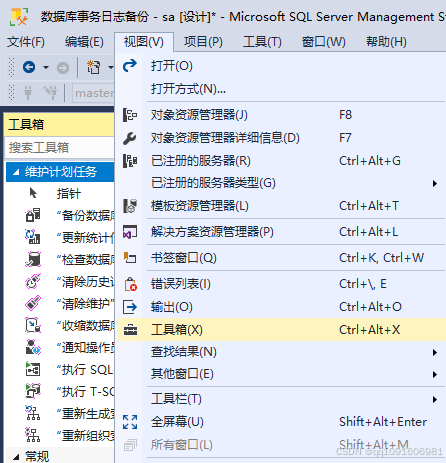Click the 重新生成索引 task icon
446x463 pixels.
click(33, 413)
